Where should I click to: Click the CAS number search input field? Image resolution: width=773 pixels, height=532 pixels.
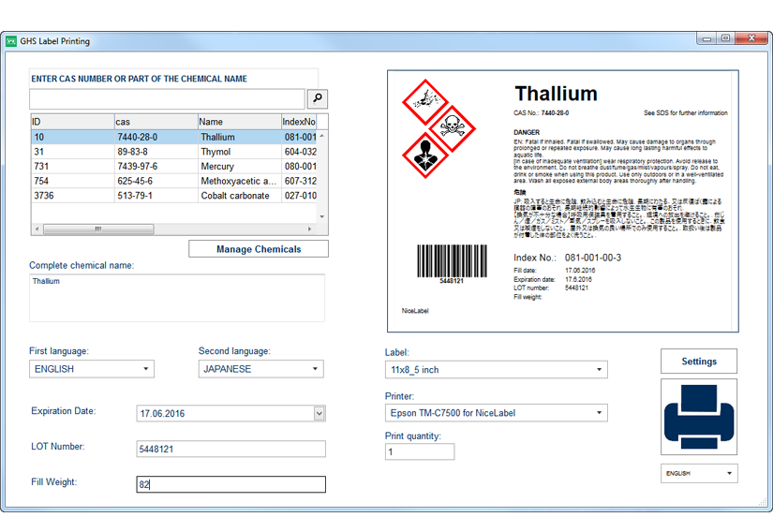(167, 99)
